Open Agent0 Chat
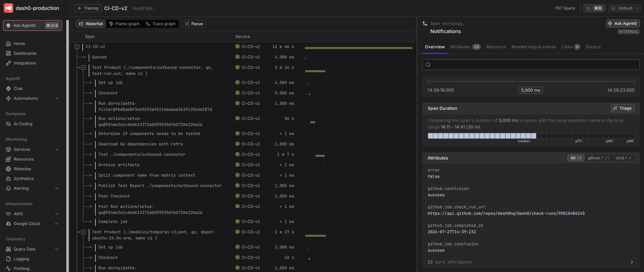Screen dimensions: 644x272 (x=18, y=89)
